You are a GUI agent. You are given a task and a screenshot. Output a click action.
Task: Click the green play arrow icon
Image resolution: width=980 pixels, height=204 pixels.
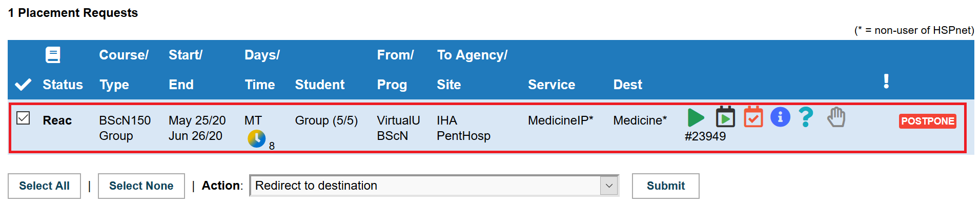coord(696,117)
